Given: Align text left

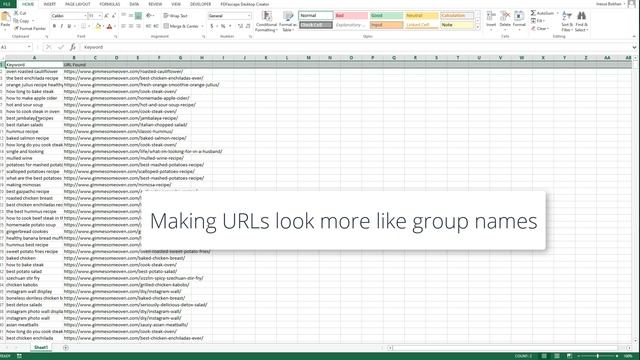Looking at the screenshot, I should [124, 26].
